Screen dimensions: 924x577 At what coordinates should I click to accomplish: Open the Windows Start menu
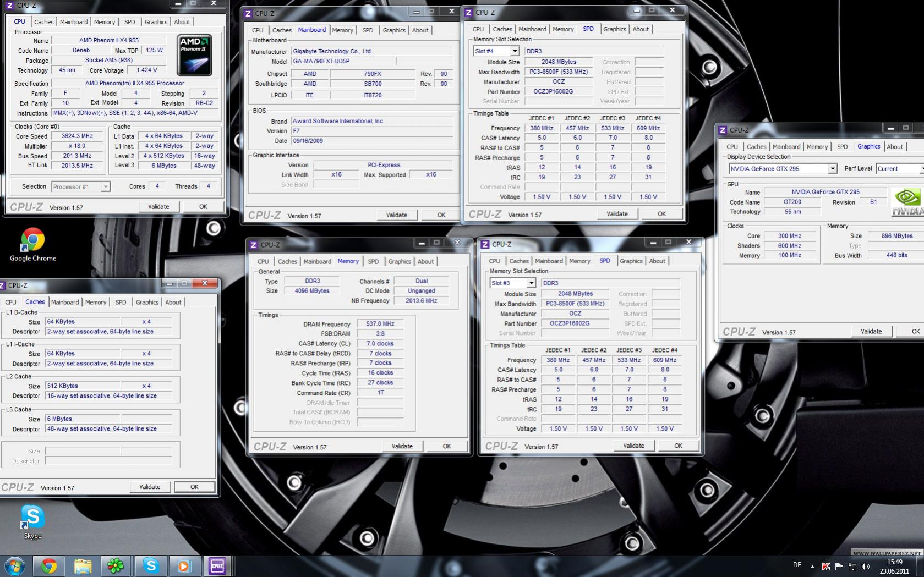[x=15, y=566]
